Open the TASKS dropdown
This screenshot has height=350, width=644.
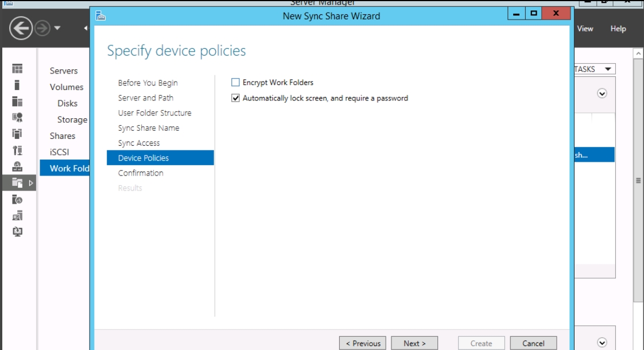(x=594, y=69)
